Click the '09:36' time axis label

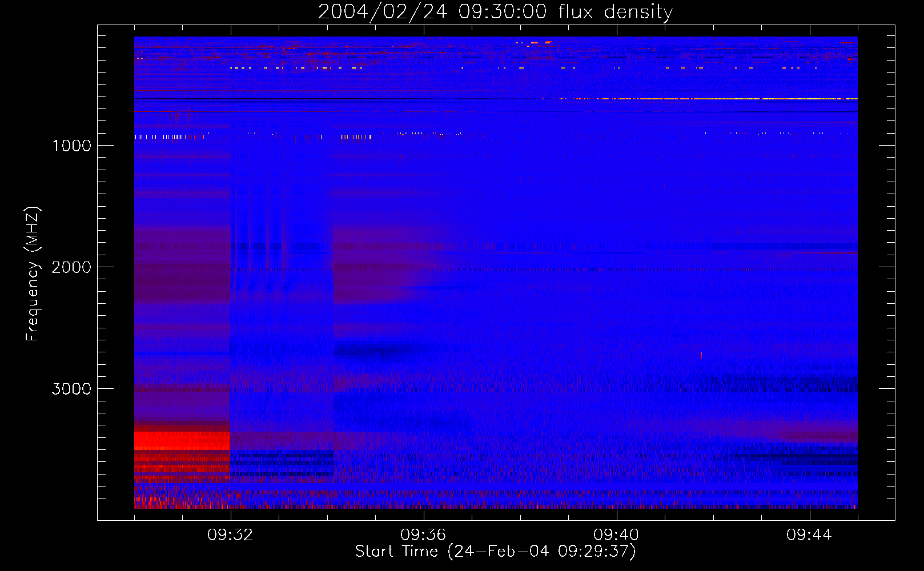[x=423, y=535]
